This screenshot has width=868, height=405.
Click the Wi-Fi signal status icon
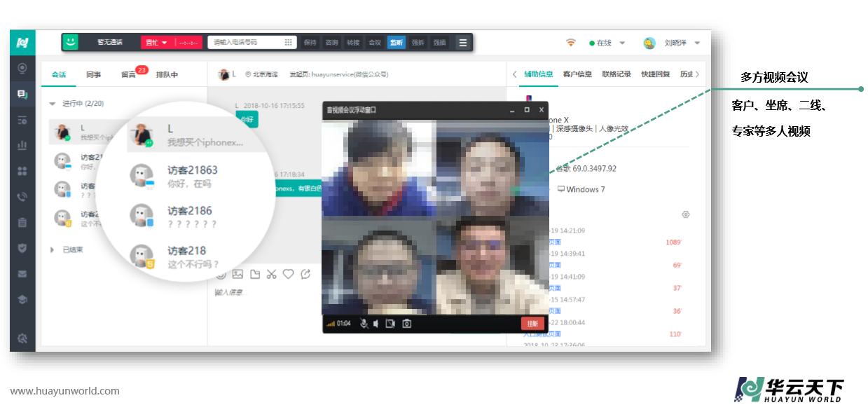[571, 43]
